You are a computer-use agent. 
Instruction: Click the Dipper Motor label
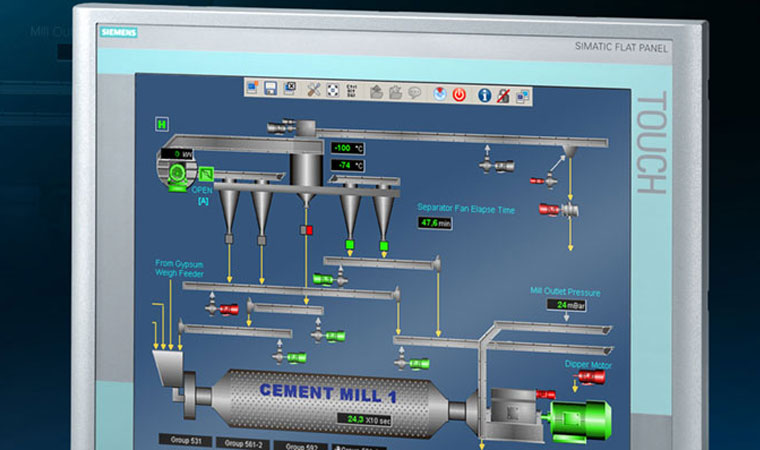tap(588, 364)
